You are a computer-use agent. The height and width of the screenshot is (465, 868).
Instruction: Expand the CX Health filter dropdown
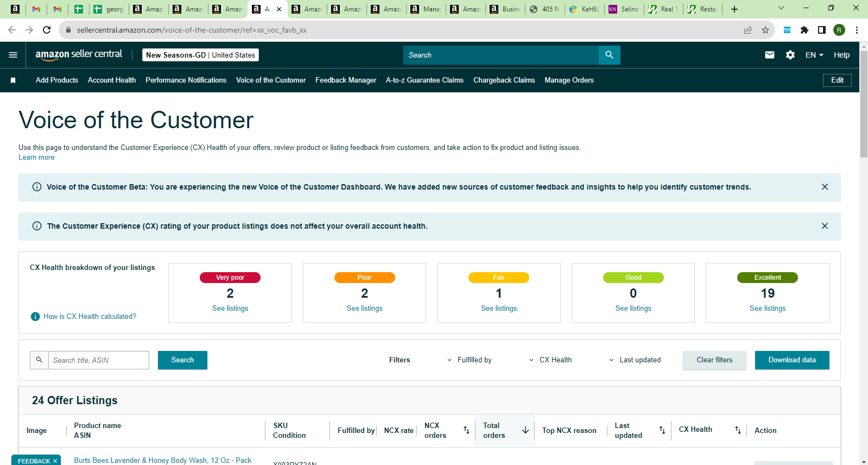click(550, 360)
